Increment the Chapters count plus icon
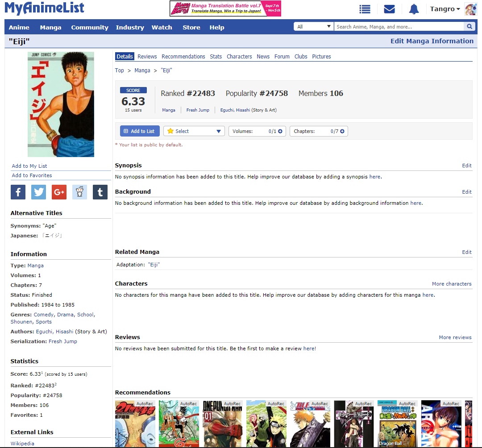Image resolution: width=482 pixels, height=448 pixels. 342,131
